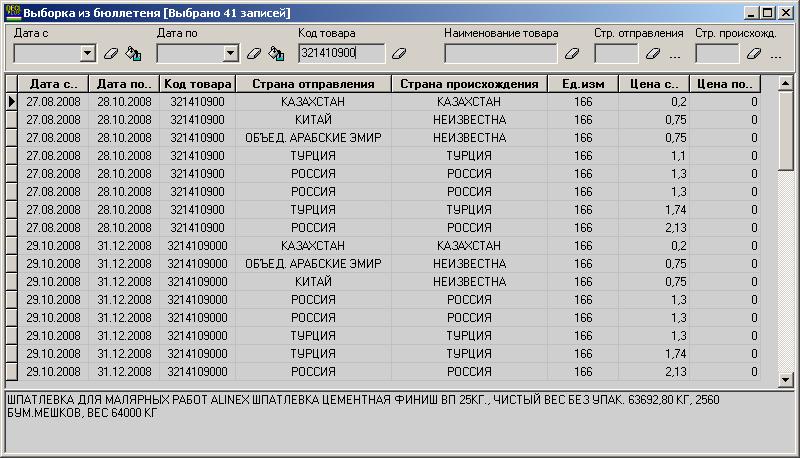Open country picker '...' for 'Стр. происхожд.'

[x=776, y=54]
